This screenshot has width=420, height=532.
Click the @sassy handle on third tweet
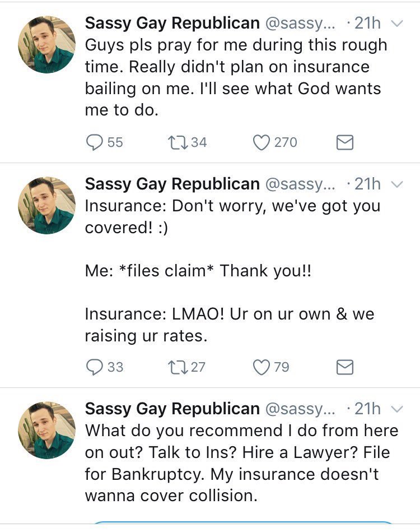click(x=299, y=409)
